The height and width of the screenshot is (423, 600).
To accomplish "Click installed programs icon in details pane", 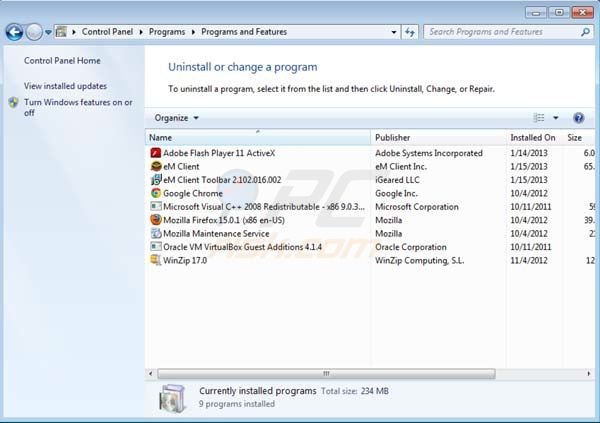I will click(173, 399).
